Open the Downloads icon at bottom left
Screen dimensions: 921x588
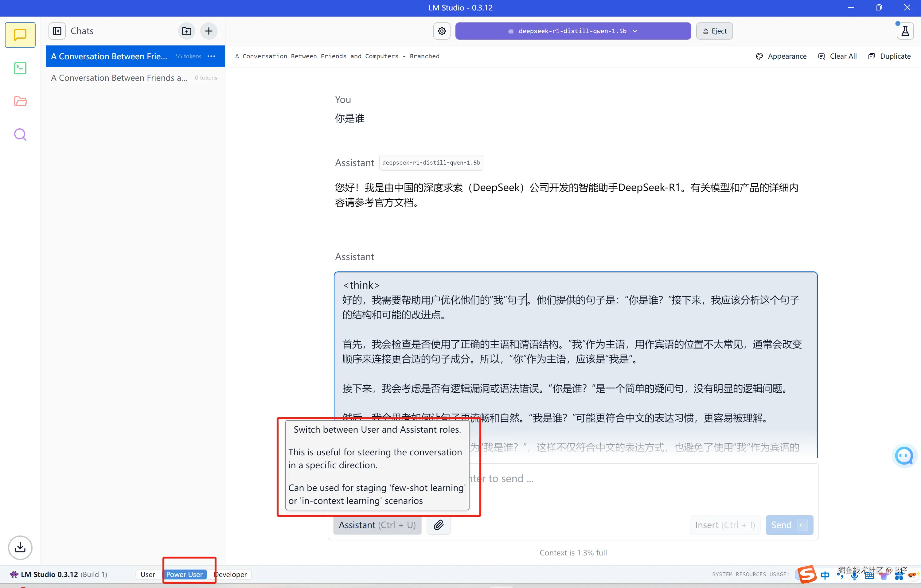[20, 547]
